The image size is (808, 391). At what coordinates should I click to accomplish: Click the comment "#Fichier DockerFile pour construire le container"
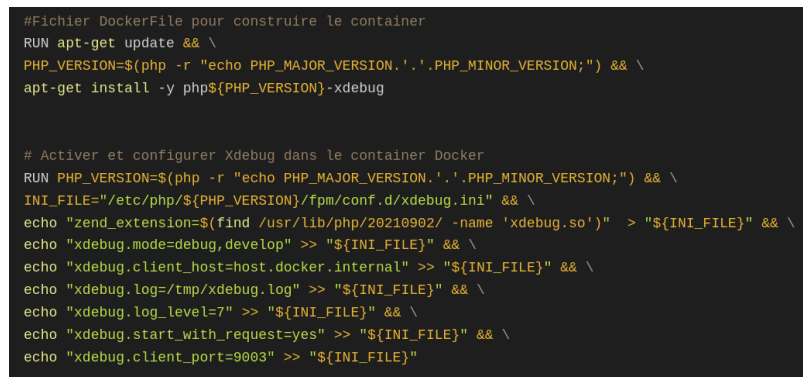coord(225,22)
